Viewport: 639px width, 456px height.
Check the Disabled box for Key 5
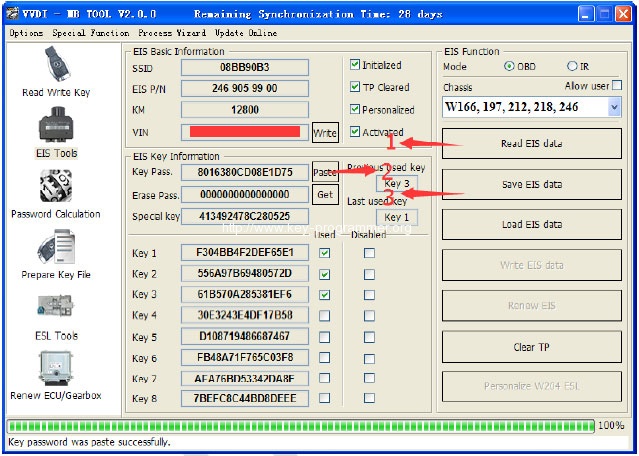pos(369,337)
